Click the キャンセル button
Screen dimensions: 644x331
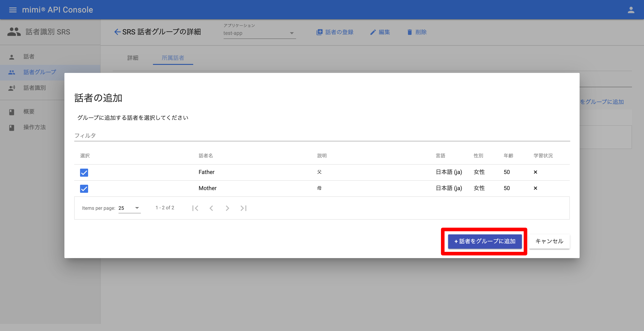point(549,241)
